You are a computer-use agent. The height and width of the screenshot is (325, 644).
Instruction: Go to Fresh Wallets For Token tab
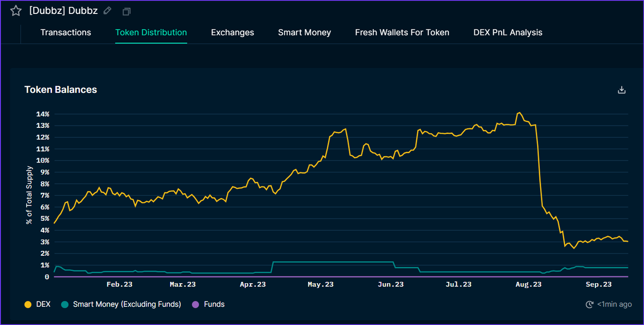click(402, 32)
